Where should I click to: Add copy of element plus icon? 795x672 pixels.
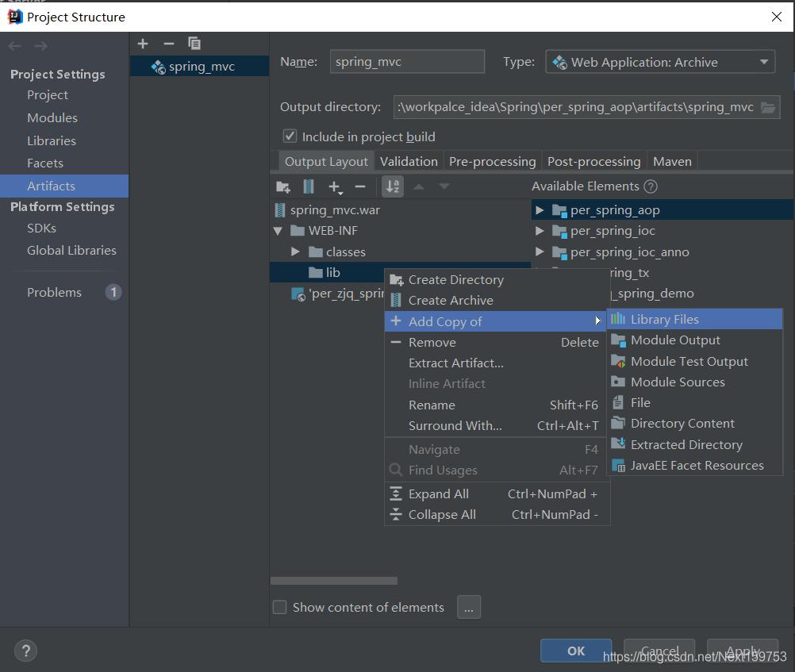point(335,187)
